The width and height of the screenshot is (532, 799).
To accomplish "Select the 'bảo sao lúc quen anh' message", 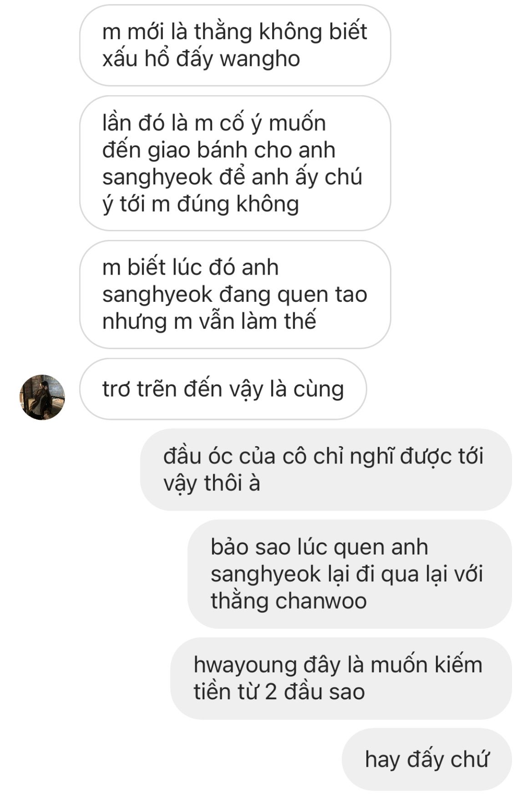I will [350, 574].
